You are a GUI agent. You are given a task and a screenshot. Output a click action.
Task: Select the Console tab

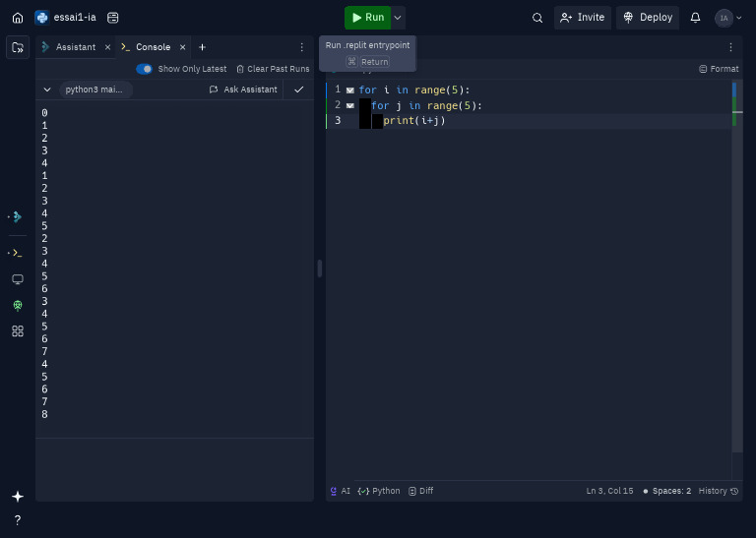point(153,47)
